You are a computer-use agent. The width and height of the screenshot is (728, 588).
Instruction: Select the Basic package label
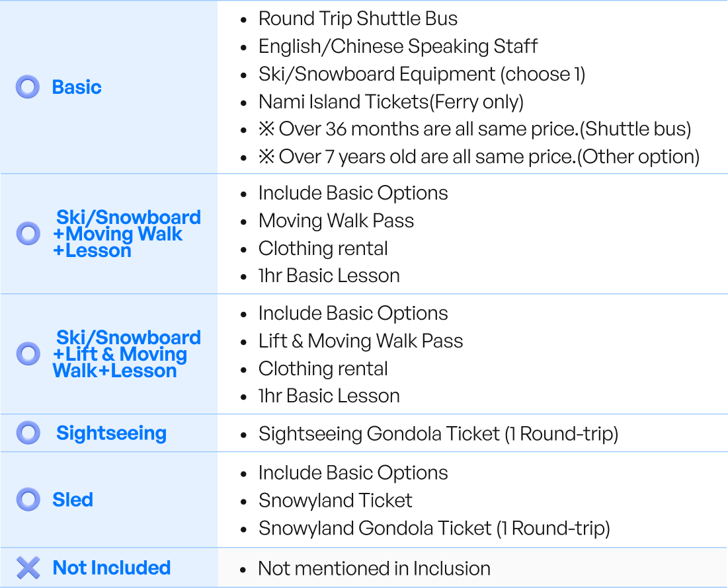tap(77, 87)
